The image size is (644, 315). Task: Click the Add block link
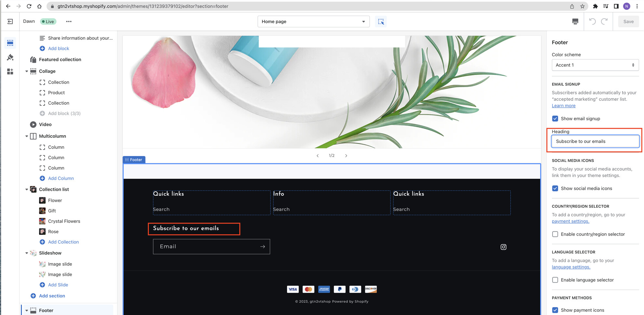pos(59,48)
